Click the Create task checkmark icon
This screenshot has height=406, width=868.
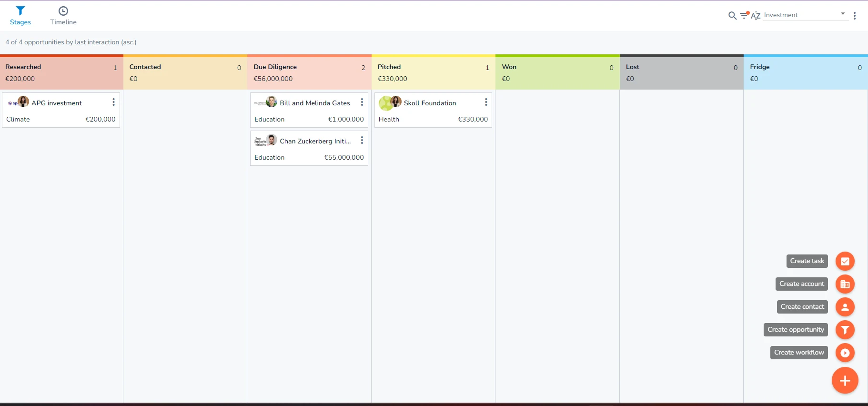[845, 261]
